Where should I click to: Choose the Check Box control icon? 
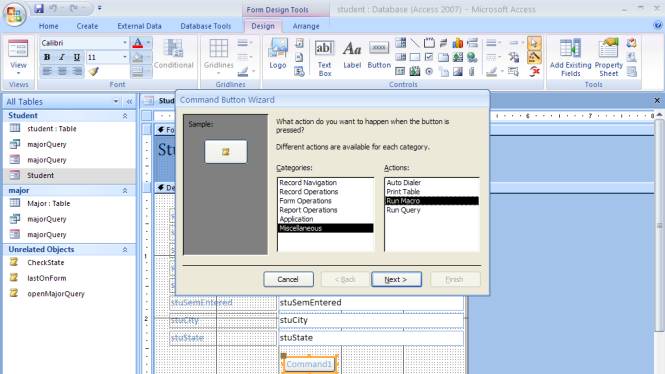point(429,57)
